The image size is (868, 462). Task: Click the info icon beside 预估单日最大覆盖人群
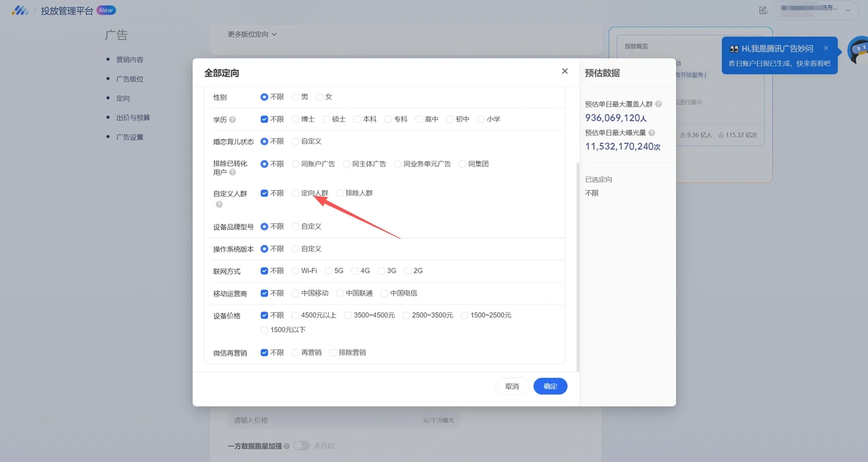(x=658, y=104)
